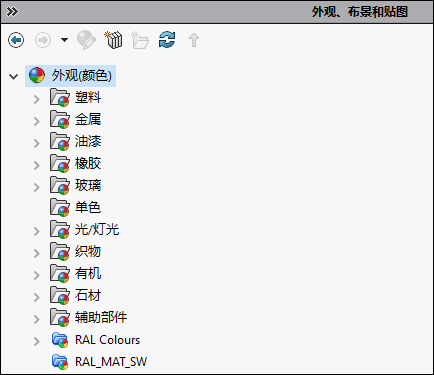434x375 pixels.
Task: Click the blue folder icon of RAL Colours
Action: (60, 340)
